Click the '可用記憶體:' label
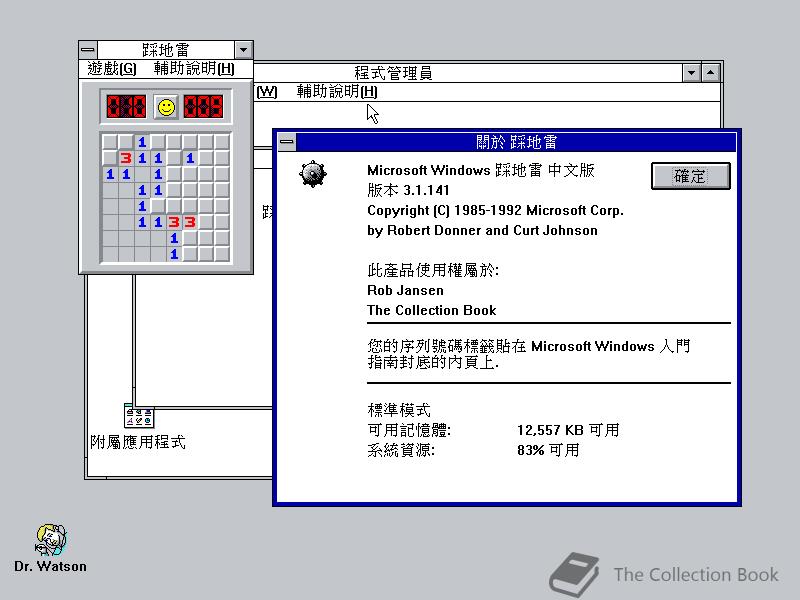 click(x=409, y=430)
